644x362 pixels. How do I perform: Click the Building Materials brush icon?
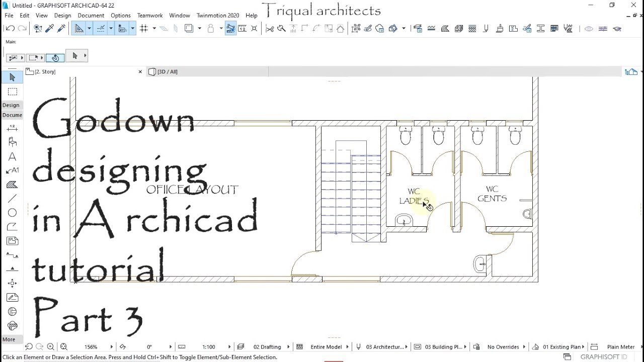[x=499, y=29]
